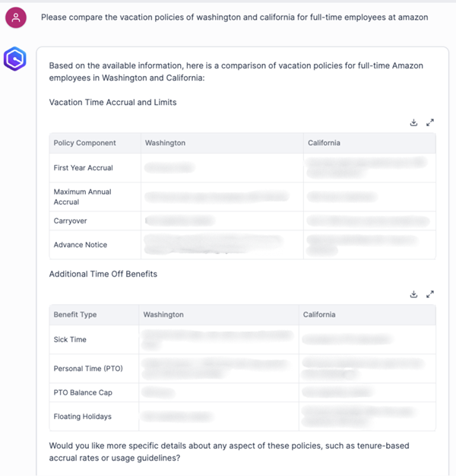The height and width of the screenshot is (476, 456).
Task: Click the Benefit Type column header
Action: [x=75, y=315]
